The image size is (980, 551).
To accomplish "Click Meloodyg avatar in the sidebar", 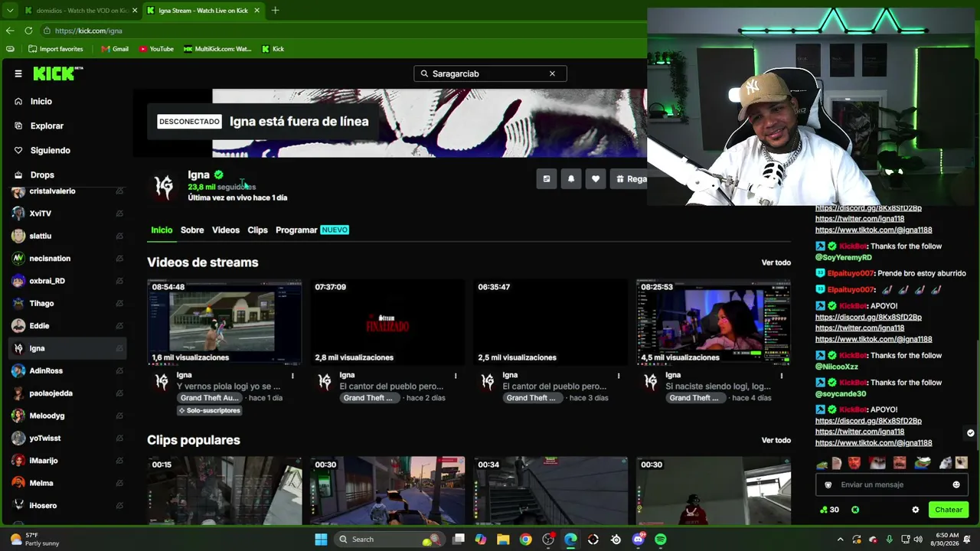I will [18, 416].
